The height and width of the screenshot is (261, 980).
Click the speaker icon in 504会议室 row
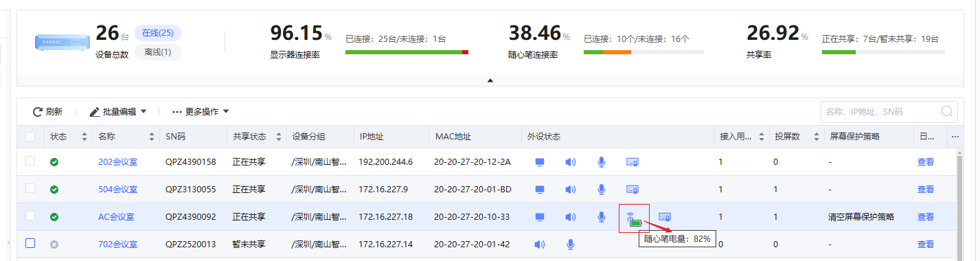[x=570, y=190]
